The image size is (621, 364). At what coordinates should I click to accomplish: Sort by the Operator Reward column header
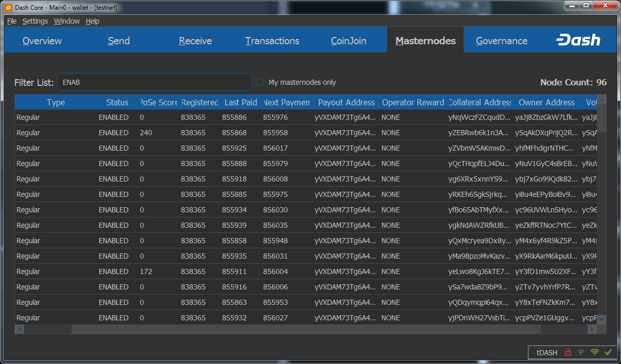[x=413, y=102]
